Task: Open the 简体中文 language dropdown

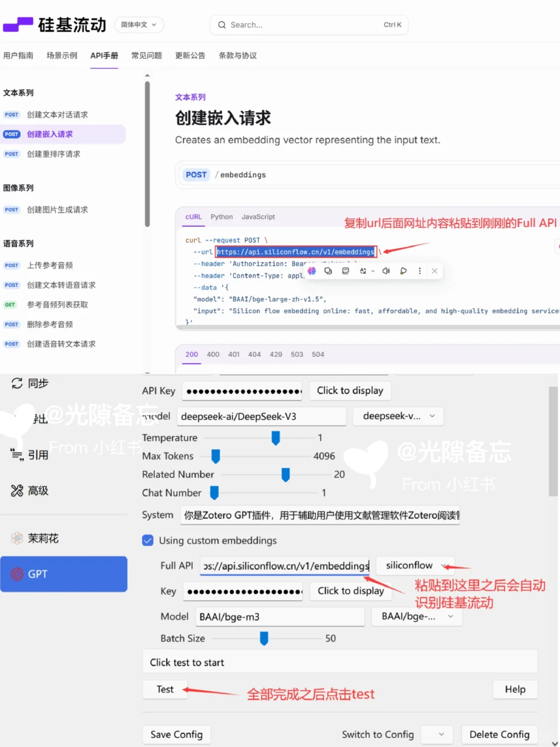Action: [138, 24]
